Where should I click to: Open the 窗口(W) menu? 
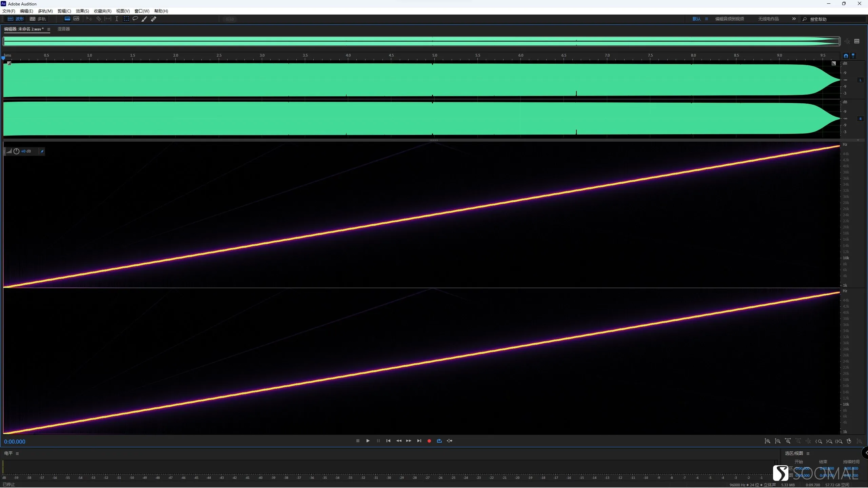tap(142, 11)
